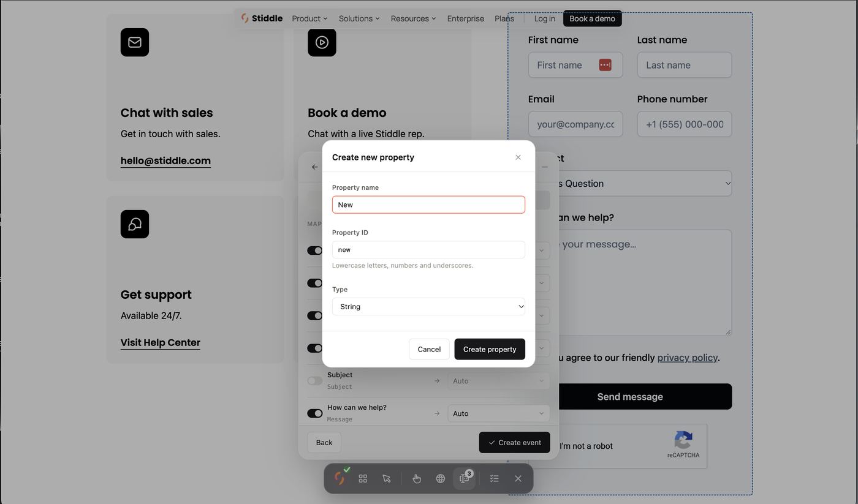
Task: Click the globe icon in the bottom toolbar
Action: (440, 478)
